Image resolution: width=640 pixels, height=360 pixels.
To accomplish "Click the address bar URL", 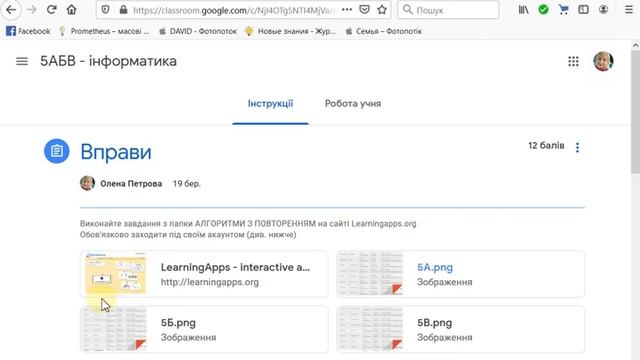I will 235,10.
